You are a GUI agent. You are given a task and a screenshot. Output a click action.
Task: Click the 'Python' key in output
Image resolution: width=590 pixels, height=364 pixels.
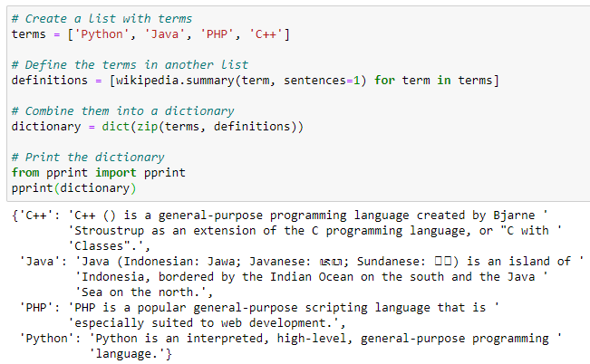click(x=46, y=339)
